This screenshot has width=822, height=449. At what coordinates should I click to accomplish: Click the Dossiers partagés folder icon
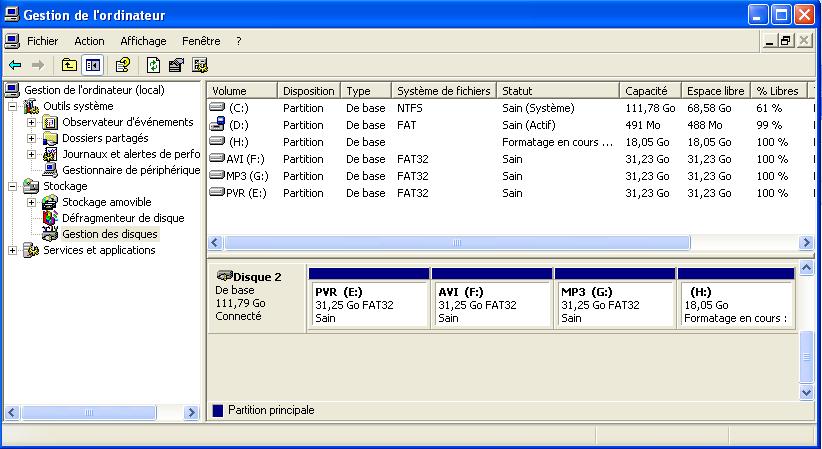50,138
